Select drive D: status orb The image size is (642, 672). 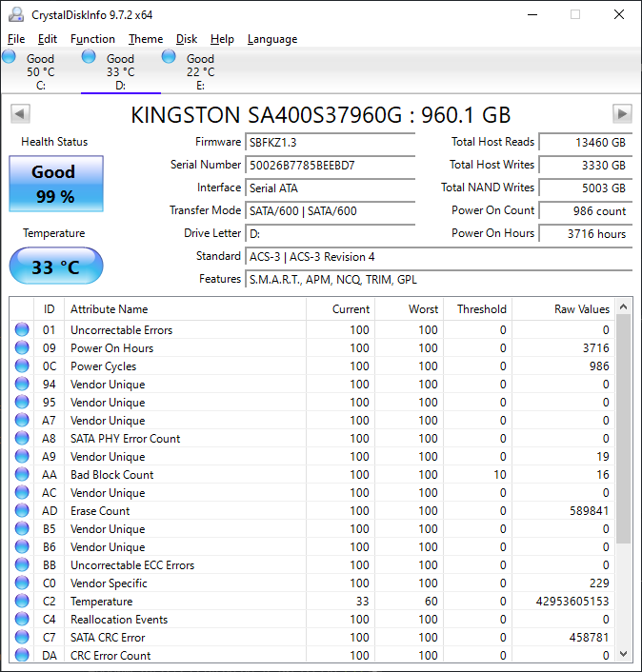(x=89, y=56)
